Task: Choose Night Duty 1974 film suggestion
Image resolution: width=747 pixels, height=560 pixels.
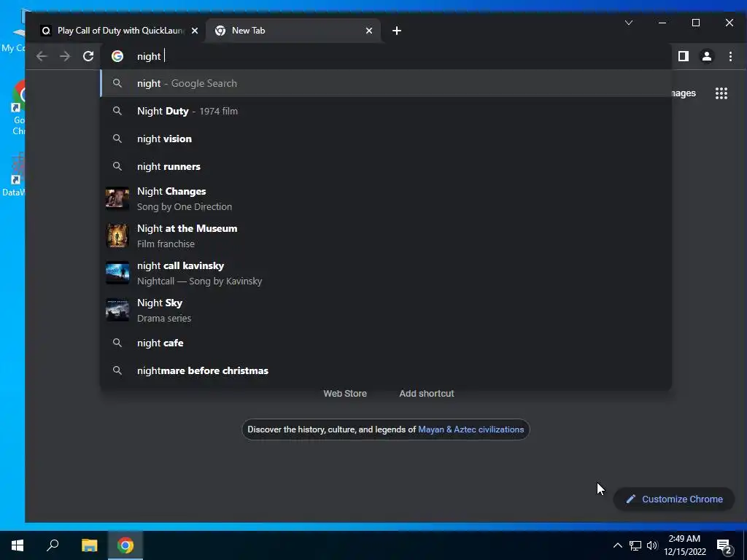Action: [x=386, y=111]
